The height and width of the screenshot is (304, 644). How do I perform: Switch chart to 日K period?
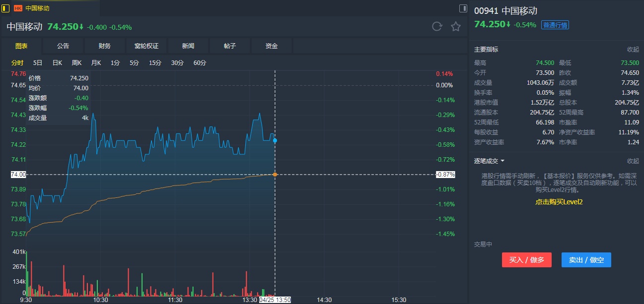pos(57,63)
